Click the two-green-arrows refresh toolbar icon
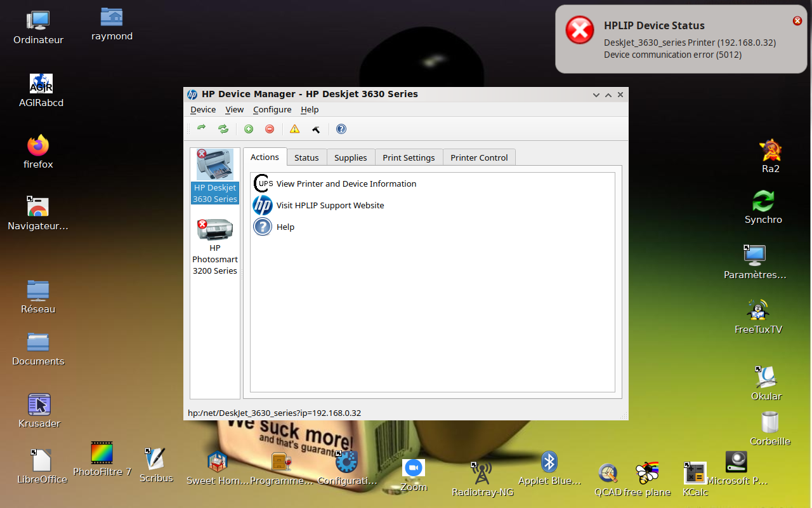 point(223,129)
